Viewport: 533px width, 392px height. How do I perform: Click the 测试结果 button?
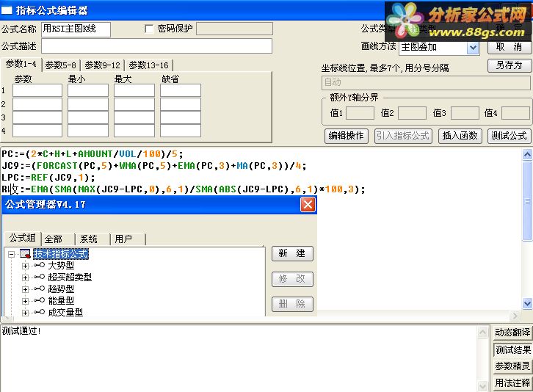[512, 350]
